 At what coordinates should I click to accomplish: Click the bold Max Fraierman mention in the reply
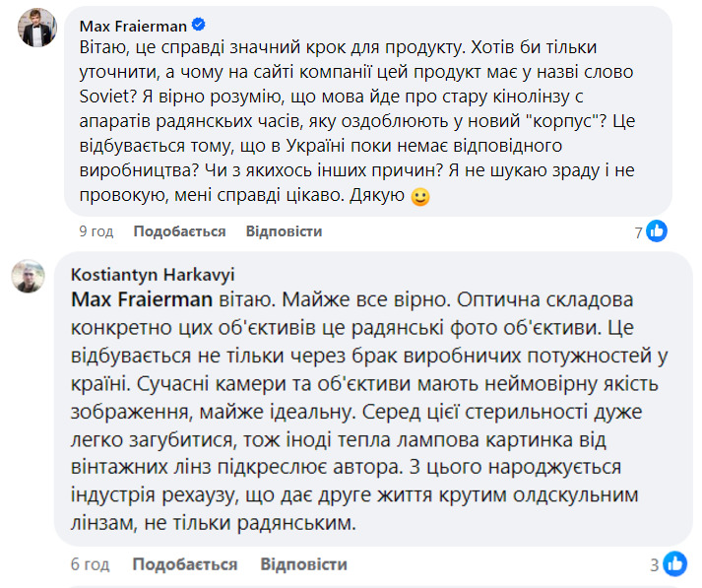coord(140,295)
